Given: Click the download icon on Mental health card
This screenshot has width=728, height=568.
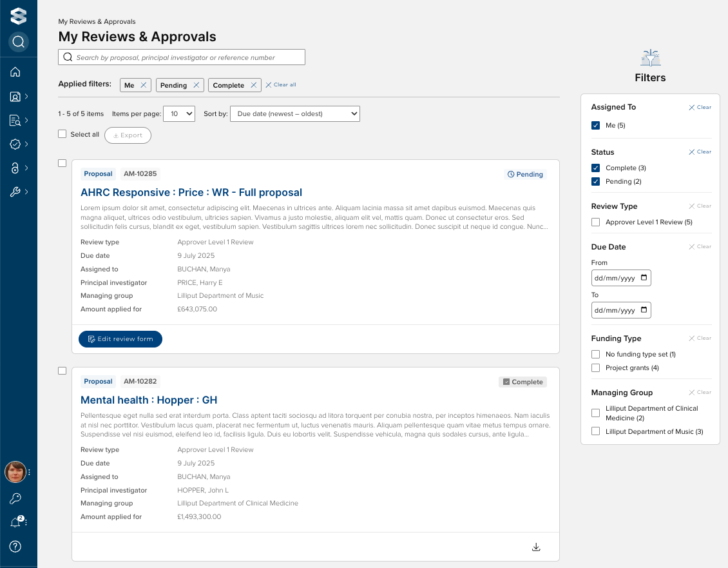Looking at the screenshot, I should coord(536,547).
